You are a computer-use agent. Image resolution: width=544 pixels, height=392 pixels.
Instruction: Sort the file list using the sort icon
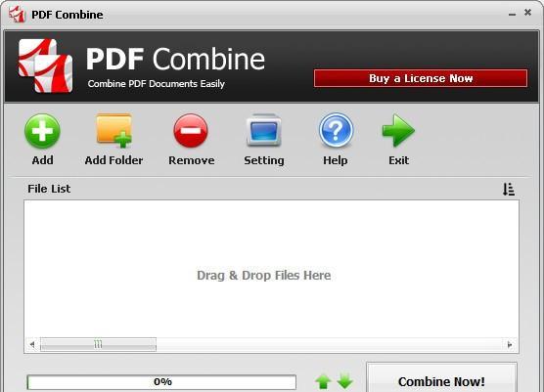(x=509, y=190)
